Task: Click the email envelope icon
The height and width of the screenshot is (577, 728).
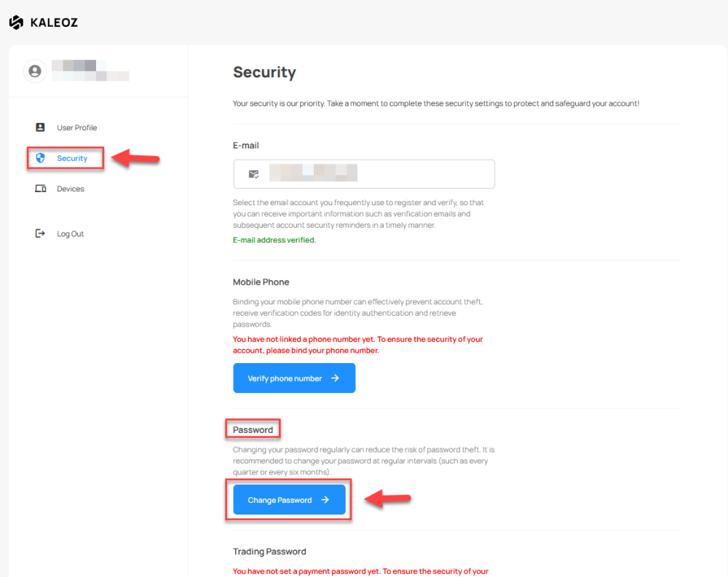Action: pyautogui.click(x=253, y=174)
